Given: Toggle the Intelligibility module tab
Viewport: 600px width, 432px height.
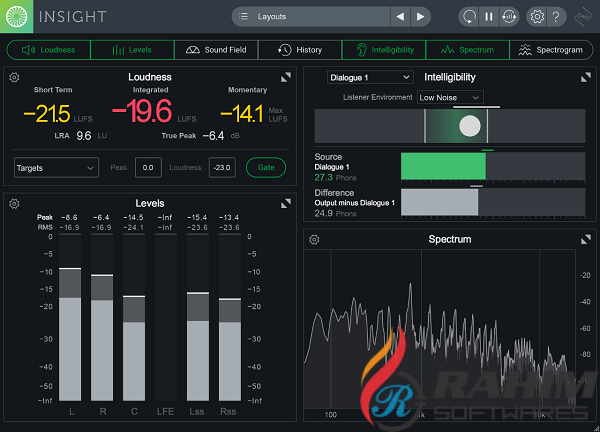Looking at the screenshot, I should click(x=384, y=50).
